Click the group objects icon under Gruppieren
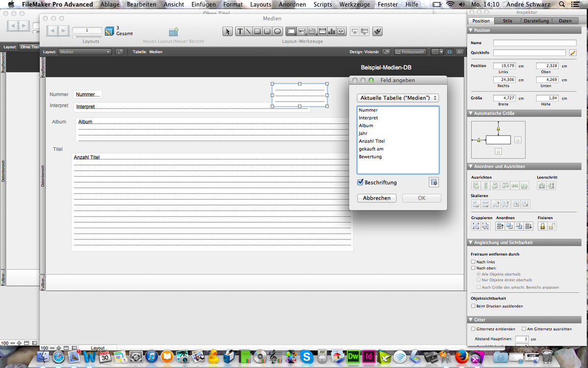 (476, 226)
